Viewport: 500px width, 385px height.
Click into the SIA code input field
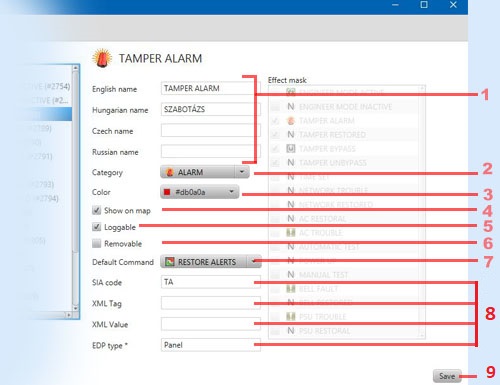tap(211, 282)
